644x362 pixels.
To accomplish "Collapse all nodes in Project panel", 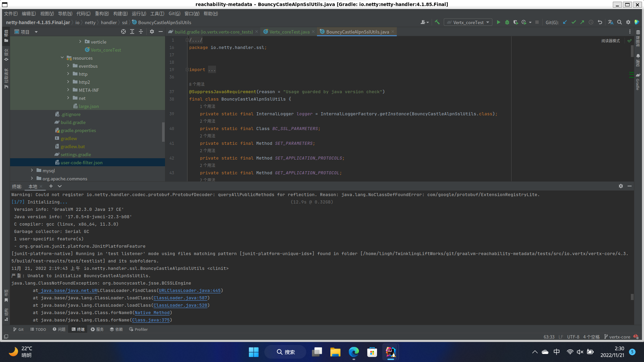I will pyautogui.click(x=141, y=32).
